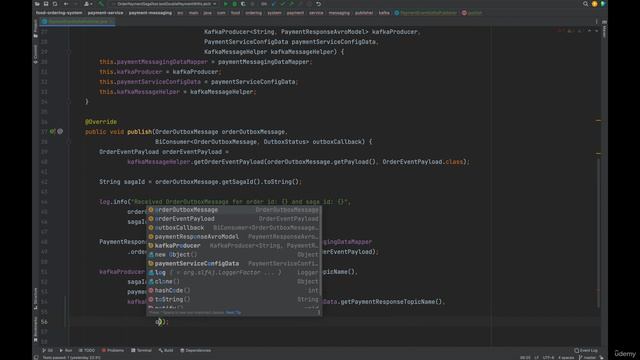Click food-ordering-system breadcrumb
Screen dimensions: 640x360
coord(59,13)
